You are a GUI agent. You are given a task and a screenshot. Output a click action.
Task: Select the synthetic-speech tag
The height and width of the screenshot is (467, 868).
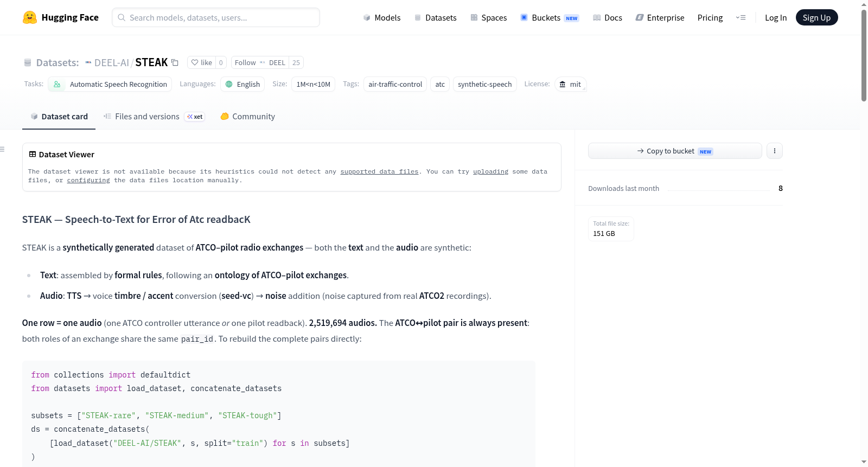pyautogui.click(x=484, y=84)
